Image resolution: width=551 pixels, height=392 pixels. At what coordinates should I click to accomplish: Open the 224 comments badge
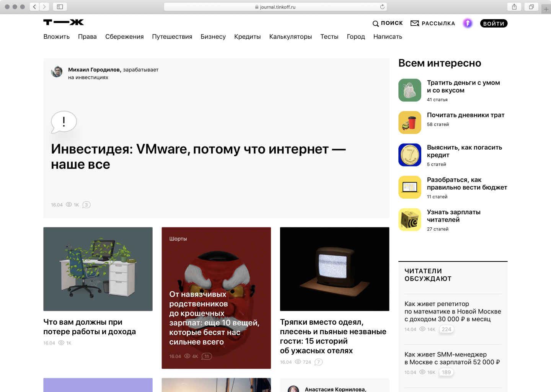(x=447, y=329)
